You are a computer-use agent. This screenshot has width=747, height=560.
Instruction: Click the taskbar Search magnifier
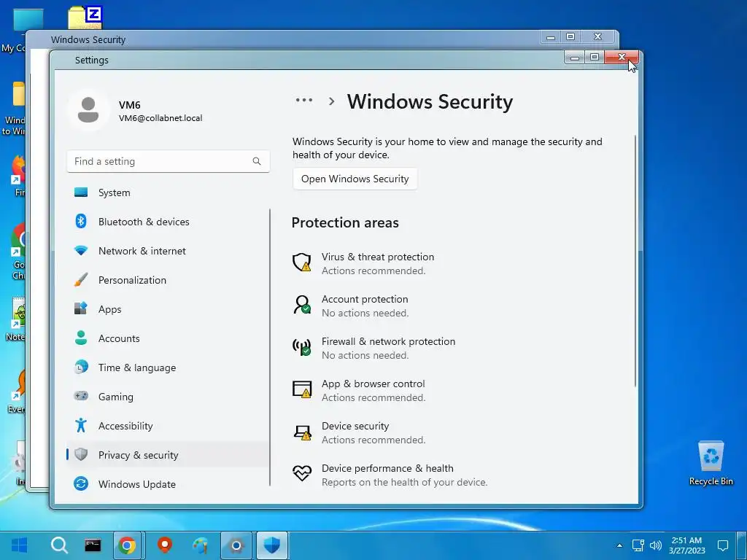point(59,545)
